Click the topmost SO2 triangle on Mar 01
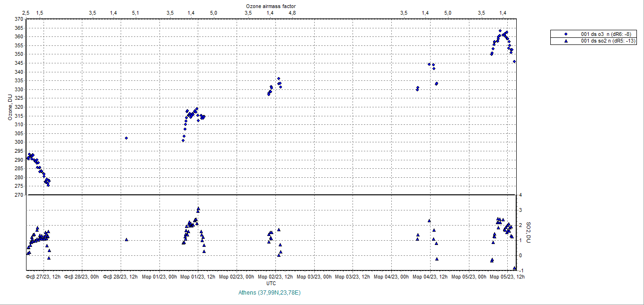 point(198,208)
